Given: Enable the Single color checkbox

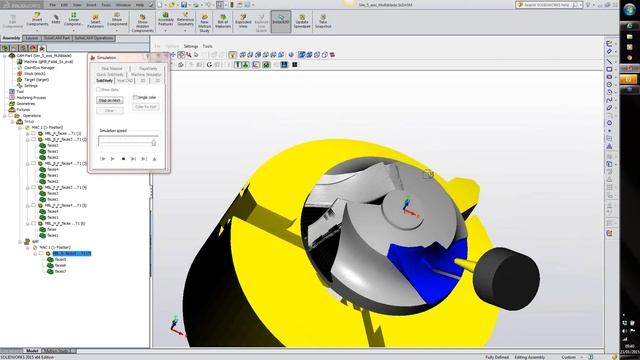Looking at the screenshot, I should tap(135, 97).
